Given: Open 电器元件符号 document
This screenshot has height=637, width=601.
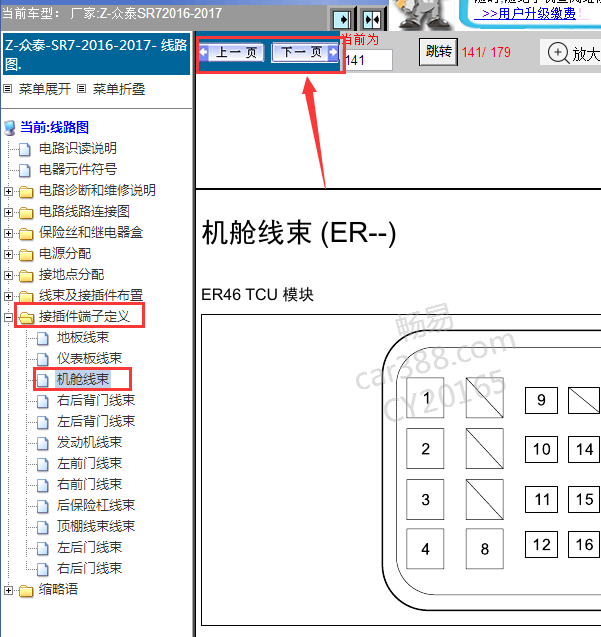Looking at the screenshot, I should pyautogui.click(x=78, y=169).
